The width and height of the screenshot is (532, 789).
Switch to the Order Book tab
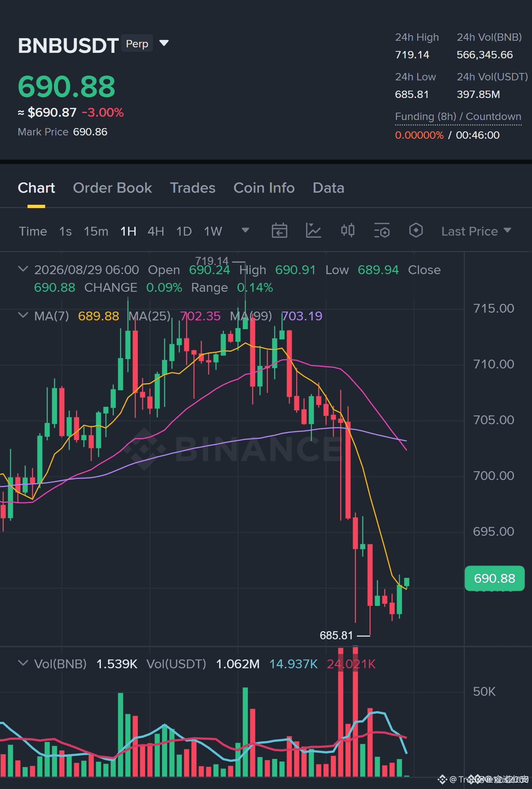[x=112, y=188]
